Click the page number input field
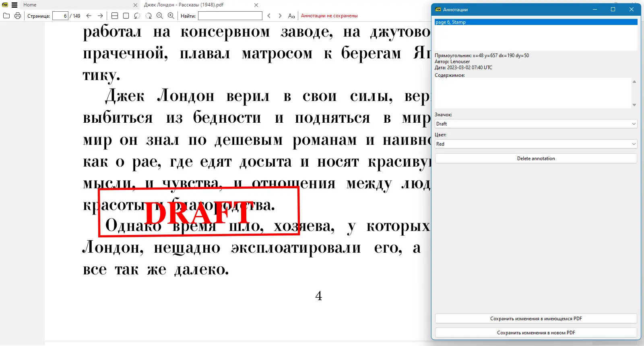 pos(60,16)
